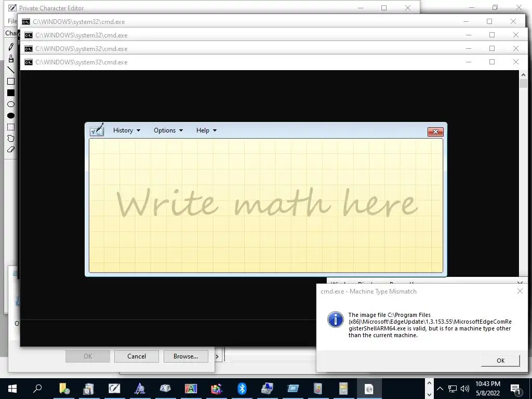Viewport: 532px width, 399px height.
Task: Click the taskbar scroll-down arrow
Action: click(x=429, y=394)
